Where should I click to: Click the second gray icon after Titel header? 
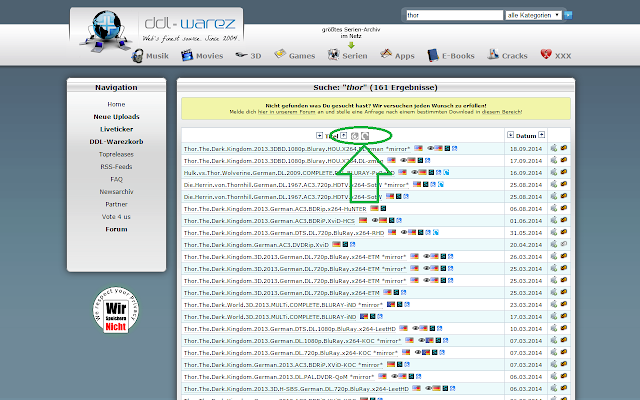pyautogui.click(x=365, y=136)
